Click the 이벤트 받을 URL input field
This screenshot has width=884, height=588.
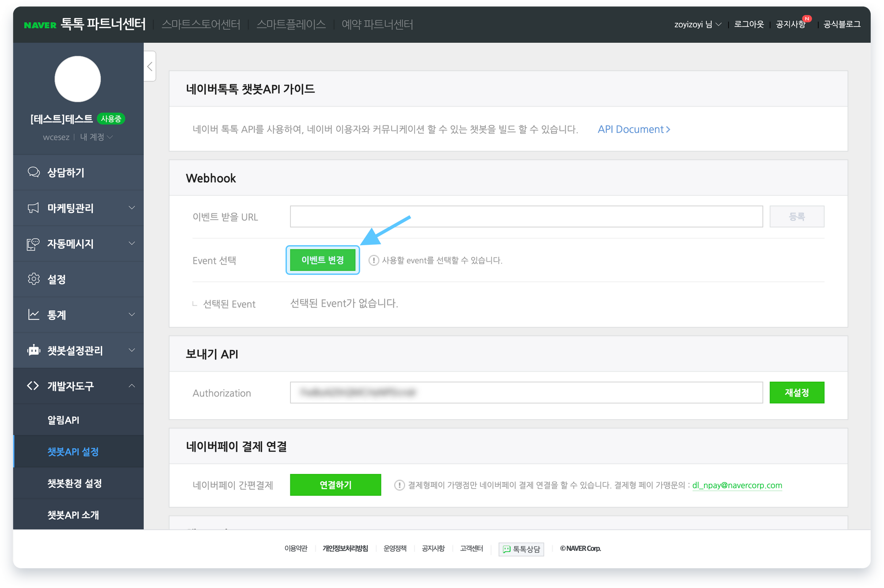526,216
